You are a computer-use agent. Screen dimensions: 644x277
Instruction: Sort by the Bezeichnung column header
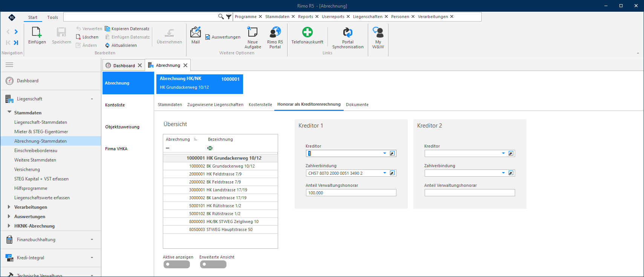220,139
